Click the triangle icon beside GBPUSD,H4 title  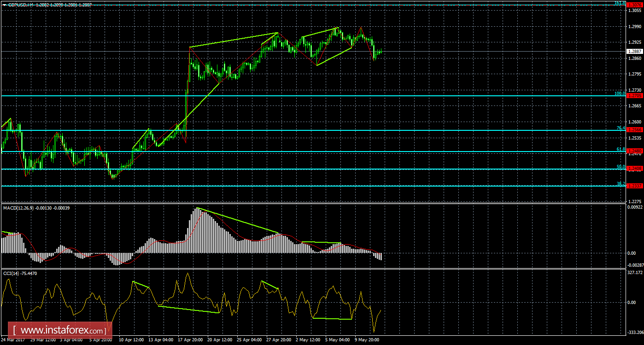coord(4,4)
